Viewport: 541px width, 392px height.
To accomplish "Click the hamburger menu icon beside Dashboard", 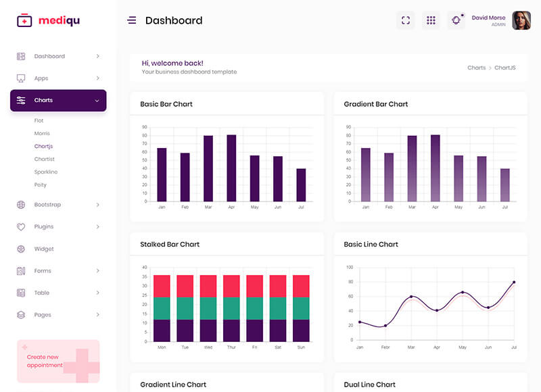I will pos(132,20).
